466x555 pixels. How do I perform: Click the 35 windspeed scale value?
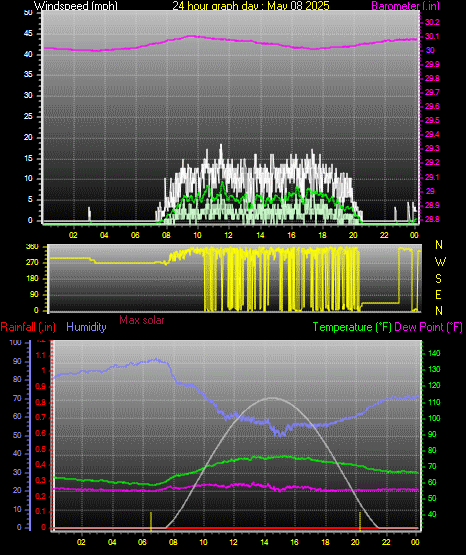28,75
